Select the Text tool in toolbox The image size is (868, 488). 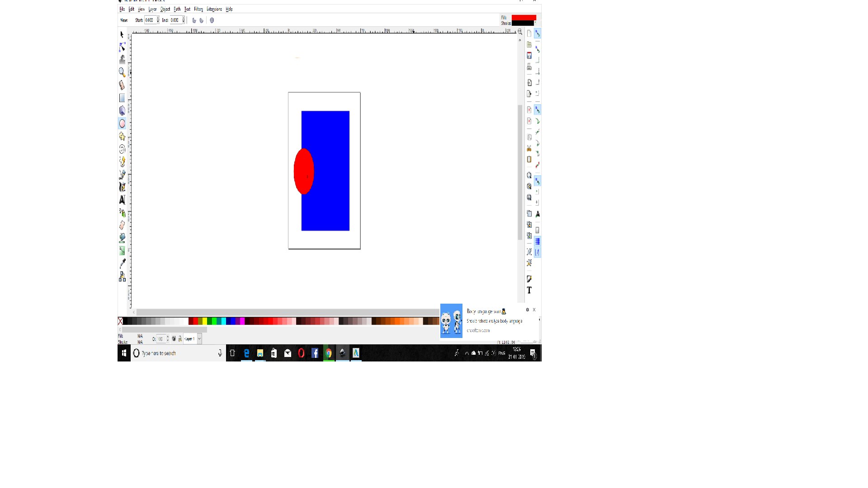122,200
